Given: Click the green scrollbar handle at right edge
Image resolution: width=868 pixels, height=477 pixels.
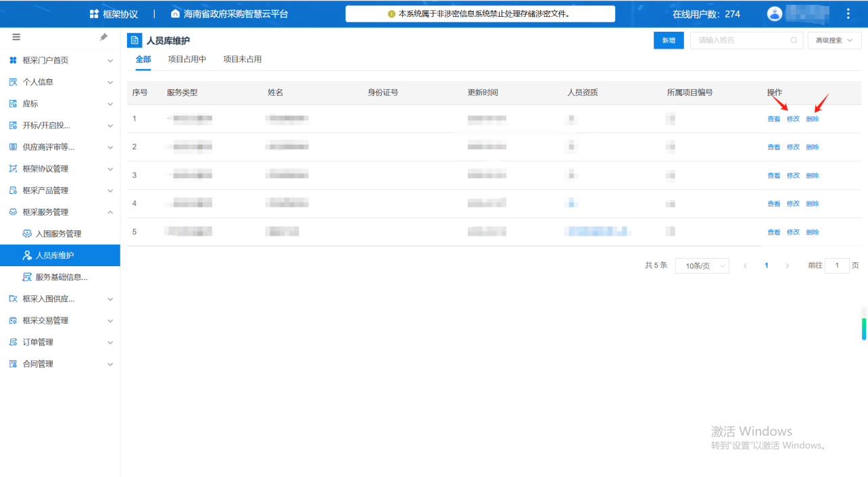Looking at the screenshot, I should (864, 328).
